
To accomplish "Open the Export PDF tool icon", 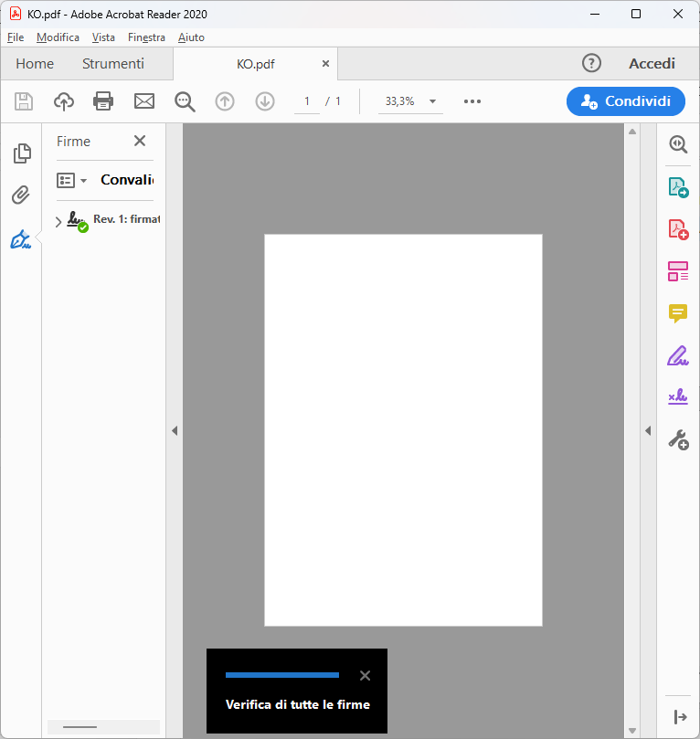I will pos(677,187).
